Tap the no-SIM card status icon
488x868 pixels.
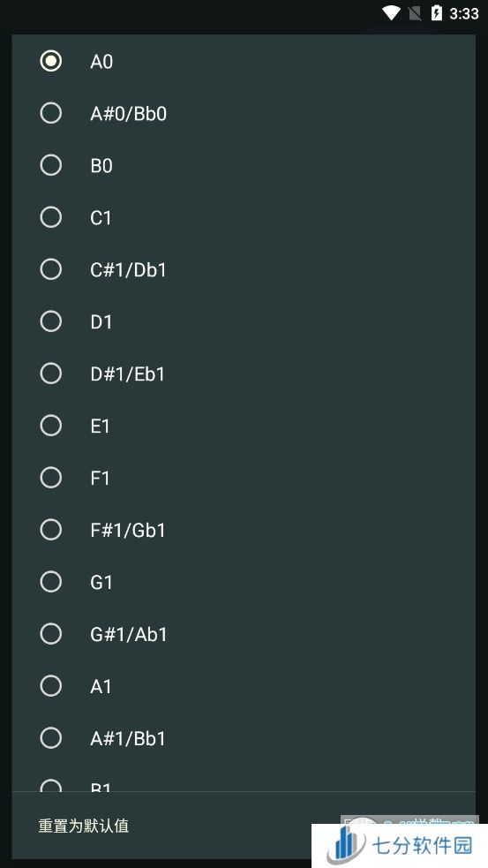(x=415, y=13)
